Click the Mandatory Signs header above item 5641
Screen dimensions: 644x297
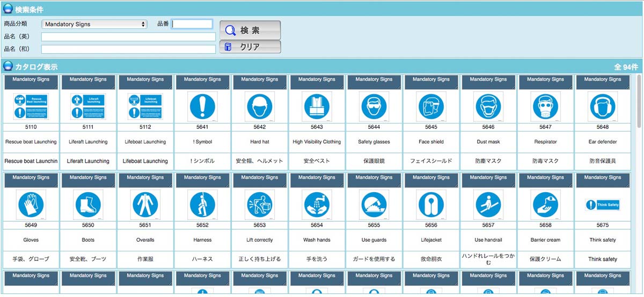(x=202, y=79)
